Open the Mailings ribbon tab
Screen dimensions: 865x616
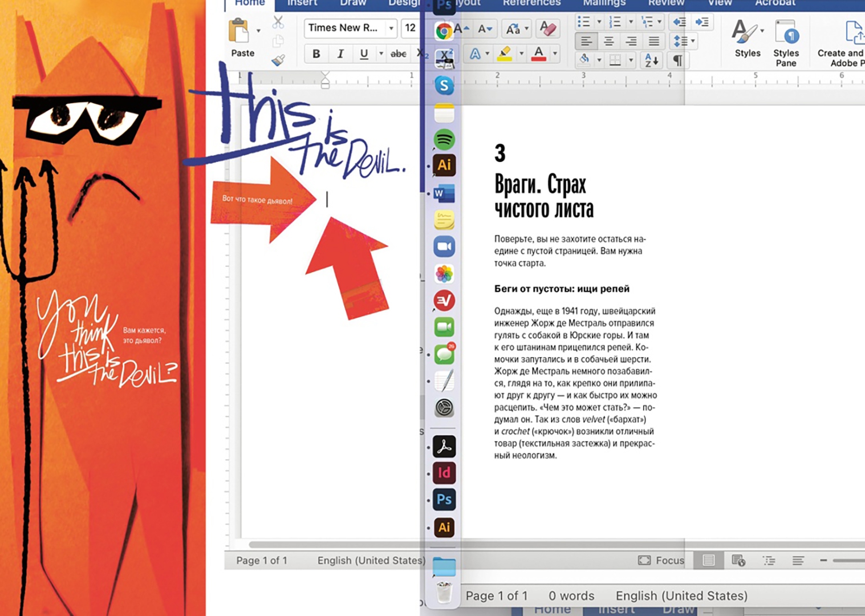click(604, 3)
